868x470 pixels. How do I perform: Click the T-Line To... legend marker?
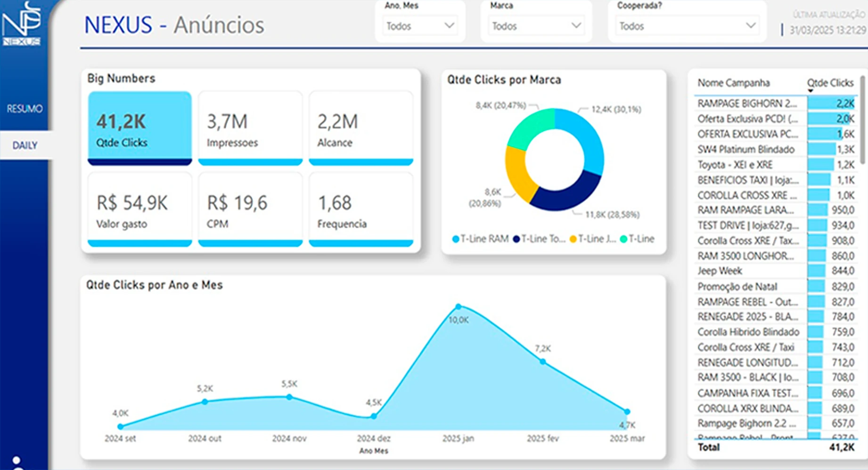pos(516,239)
